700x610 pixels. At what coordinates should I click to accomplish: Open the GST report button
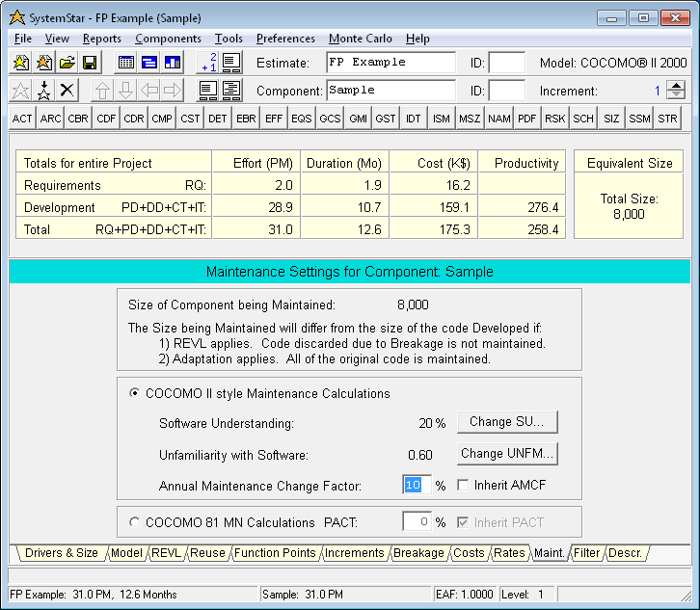[x=386, y=119]
